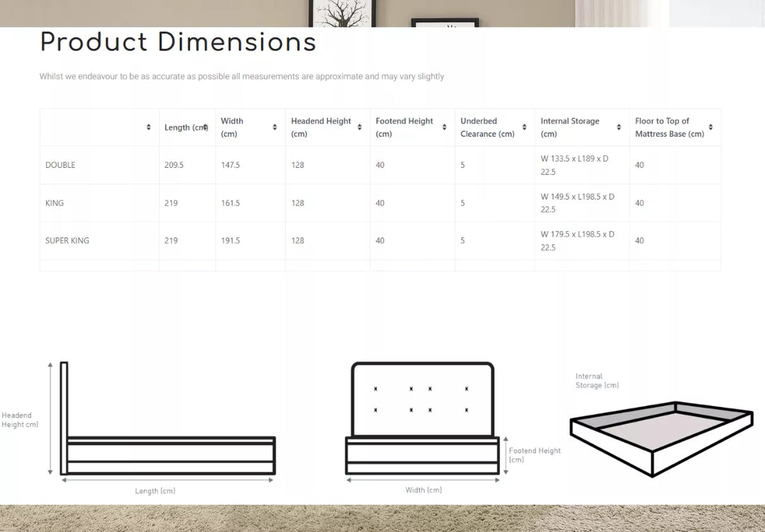Click the Double length value 209.5
The image size is (765, 532).
pos(174,165)
